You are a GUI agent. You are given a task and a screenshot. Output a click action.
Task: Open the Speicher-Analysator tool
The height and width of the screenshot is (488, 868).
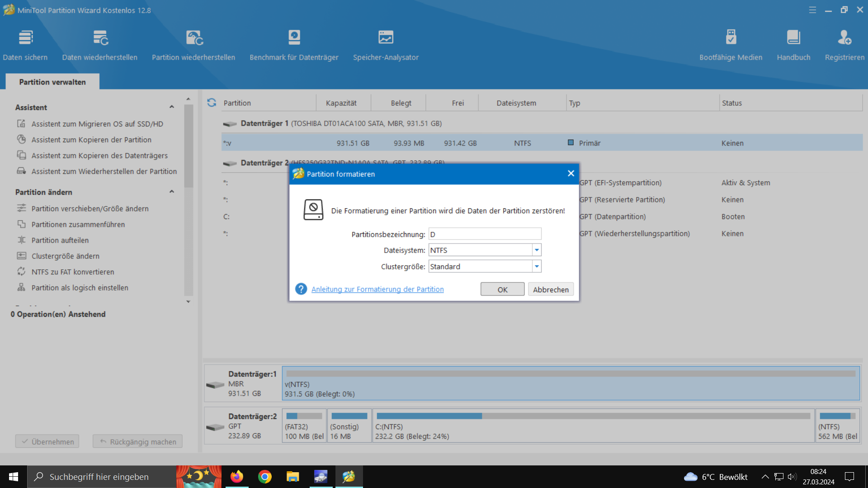point(386,38)
